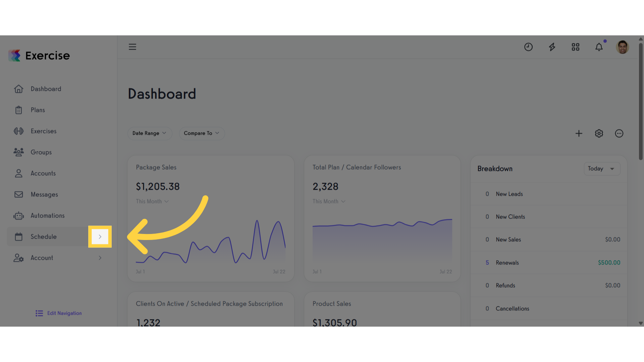Click the user profile avatar
This screenshot has width=644, height=362.
point(623,47)
